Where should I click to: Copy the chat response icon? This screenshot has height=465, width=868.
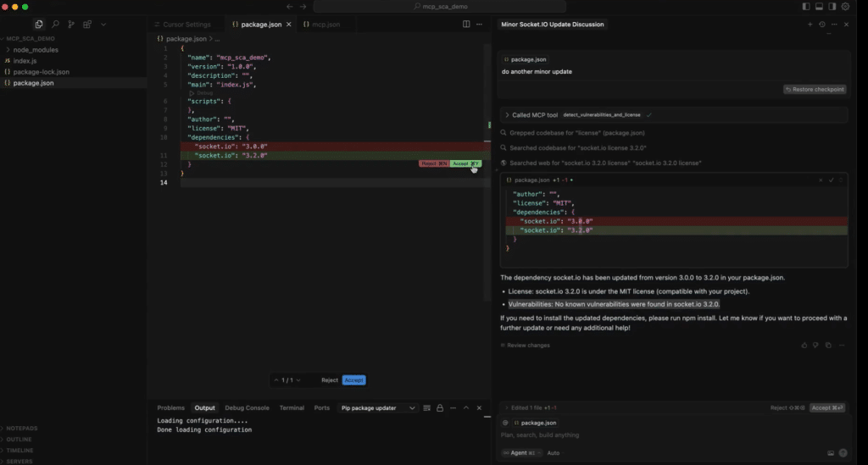(x=828, y=346)
